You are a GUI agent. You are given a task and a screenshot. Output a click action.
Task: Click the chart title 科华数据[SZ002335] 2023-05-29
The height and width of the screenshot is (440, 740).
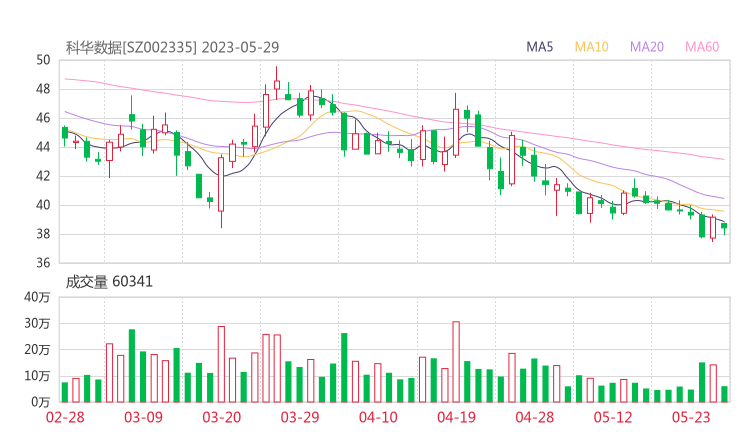pyautogui.click(x=172, y=47)
